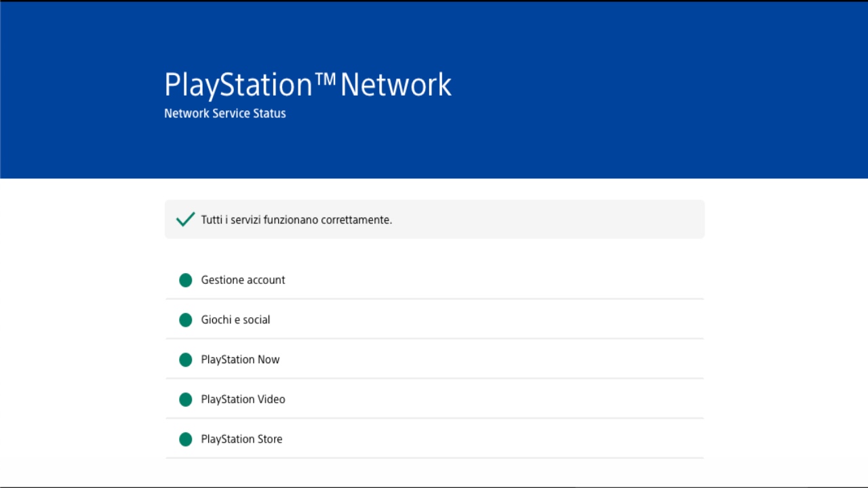Image resolution: width=868 pixels, height=488 pixels.
Task: Click the Gestione account green status dot
Action: click(x=186, y=280)
